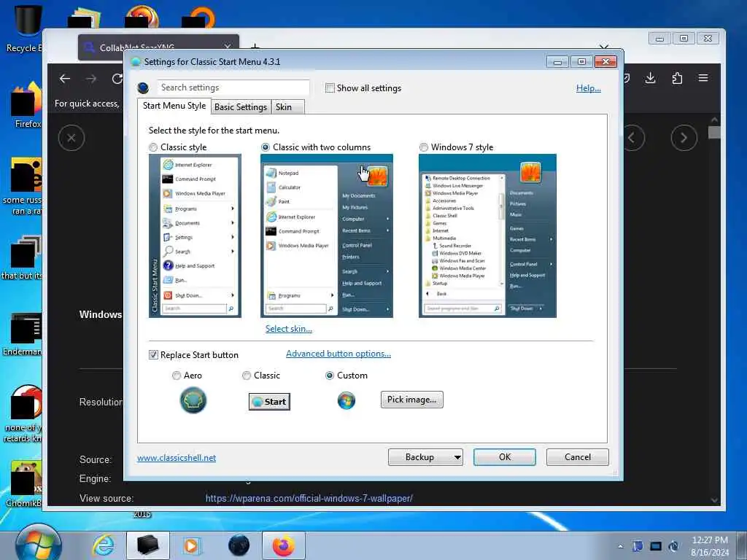Select the CollabNet browser tab
This screenshot has width=747, height=560.
(x=158, y=47)
